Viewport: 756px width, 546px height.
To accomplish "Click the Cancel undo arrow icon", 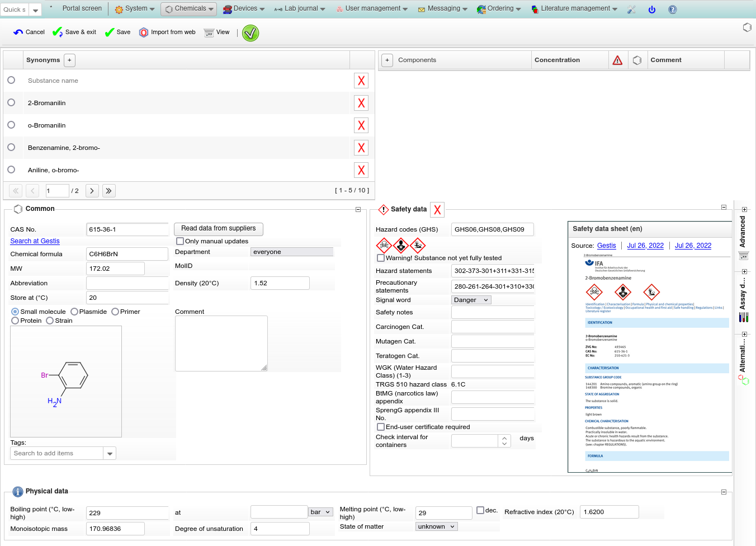I will [18, 32].
